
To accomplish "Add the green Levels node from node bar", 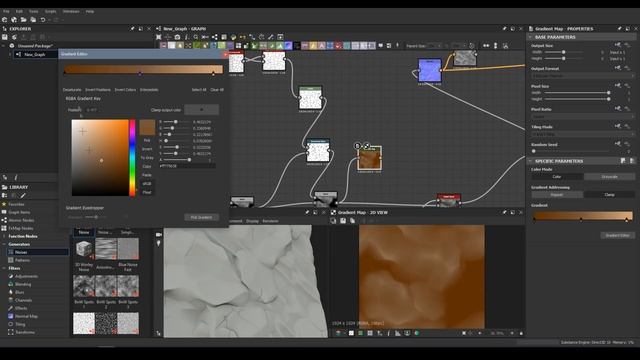I will click(x=280, y=46).
